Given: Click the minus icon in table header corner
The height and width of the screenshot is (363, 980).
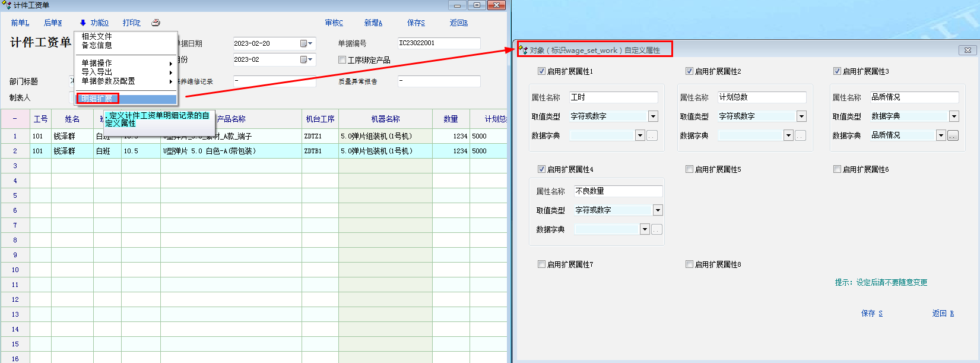Looking at the screenshot, I should 15,119.
